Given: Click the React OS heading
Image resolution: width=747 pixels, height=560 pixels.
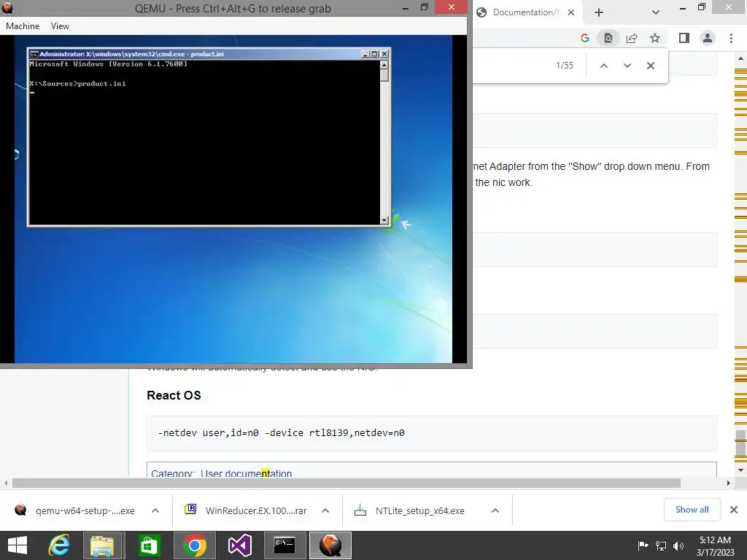Looking at the screenshot, I should (x=174, y=395).
